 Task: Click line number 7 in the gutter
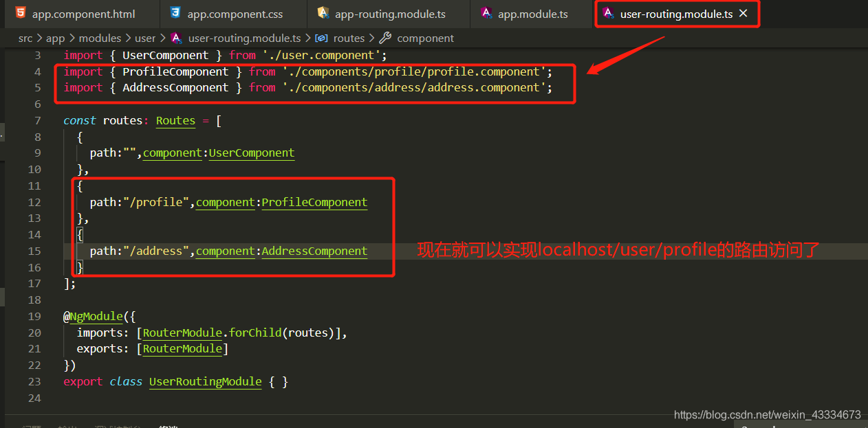click(x=37, y=121)
